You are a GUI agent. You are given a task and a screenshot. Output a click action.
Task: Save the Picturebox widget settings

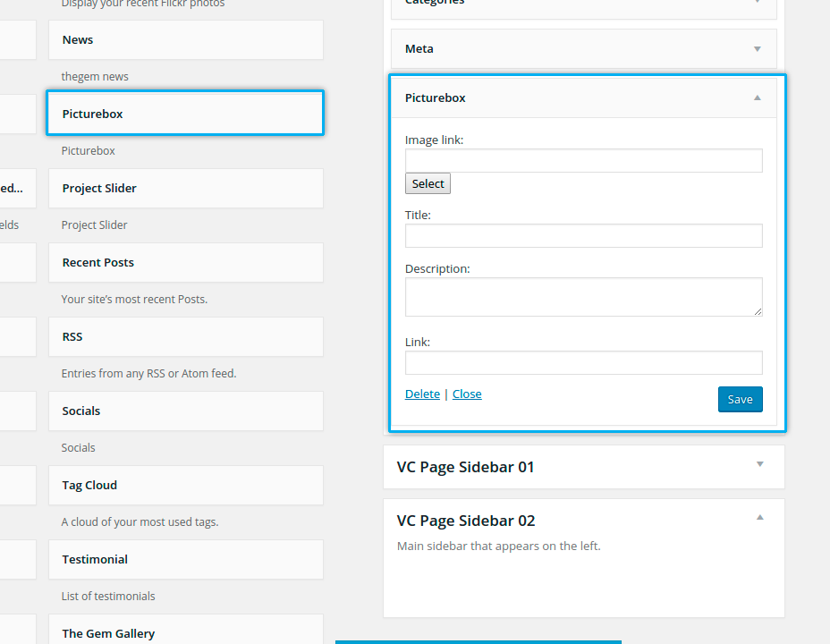click(x=740, y=400)
